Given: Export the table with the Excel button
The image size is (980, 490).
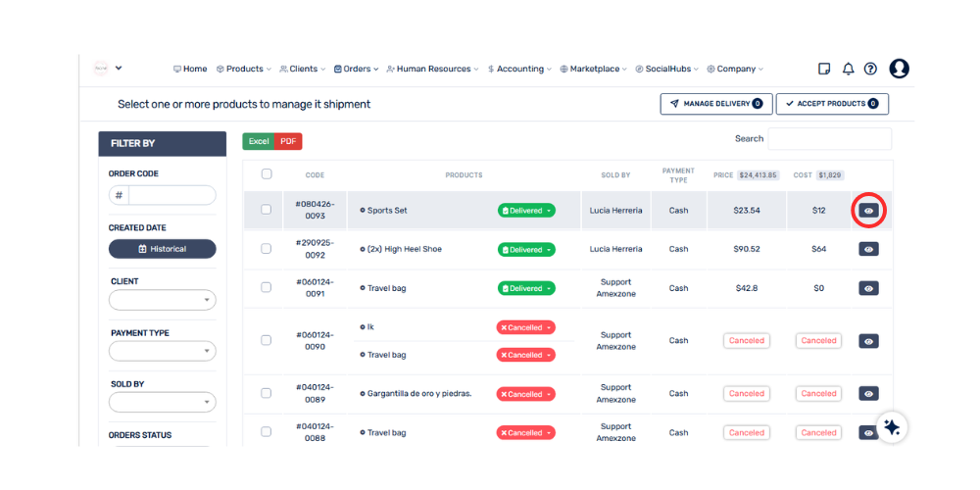Looking at the screenshot, I should (259, 142).
